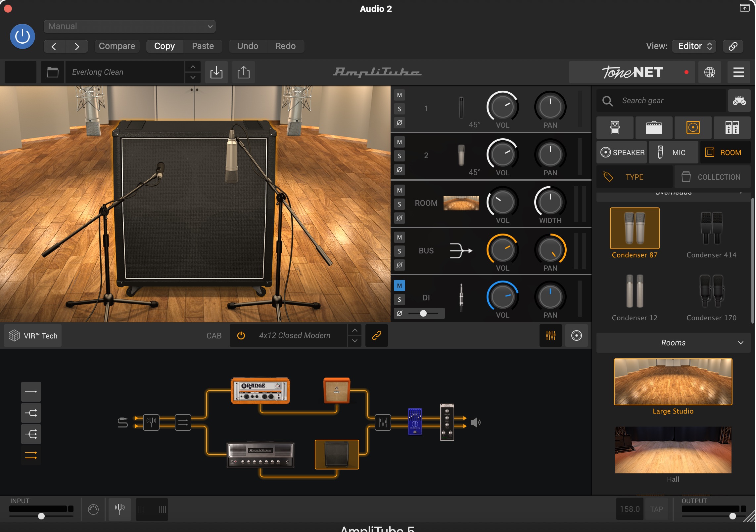756x532 pixels.
Task: Invert phase on the BUS channel
Action: click(x=400, y=265)
